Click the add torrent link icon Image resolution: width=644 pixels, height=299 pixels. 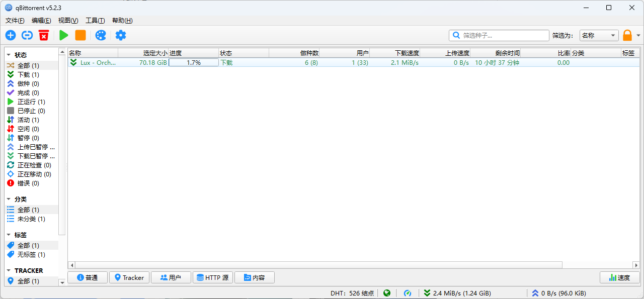[27, 35]
